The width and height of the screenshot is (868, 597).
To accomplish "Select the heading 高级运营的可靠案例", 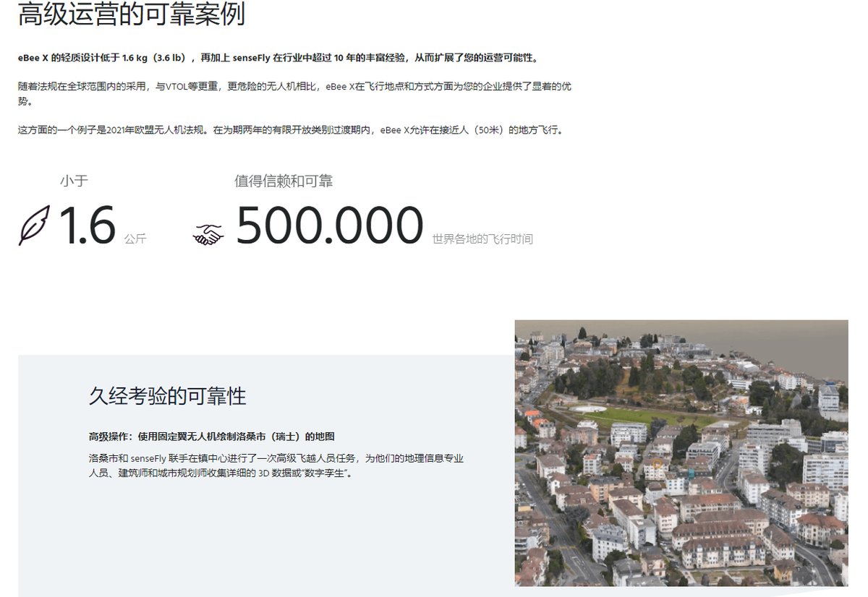I will [131, 14].
